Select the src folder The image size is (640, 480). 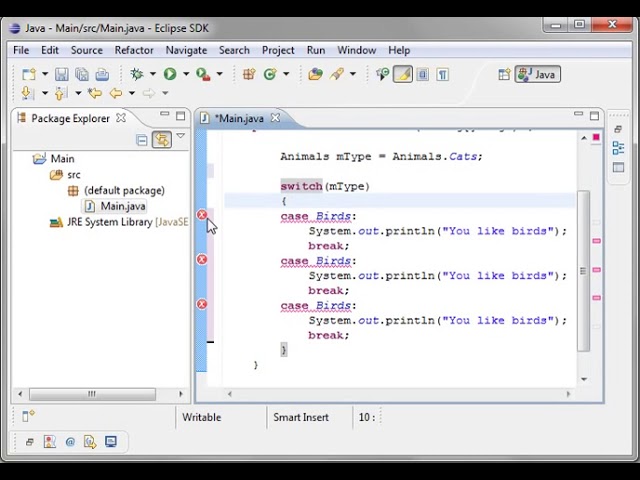pyautogui.click(x=73, y=175)
